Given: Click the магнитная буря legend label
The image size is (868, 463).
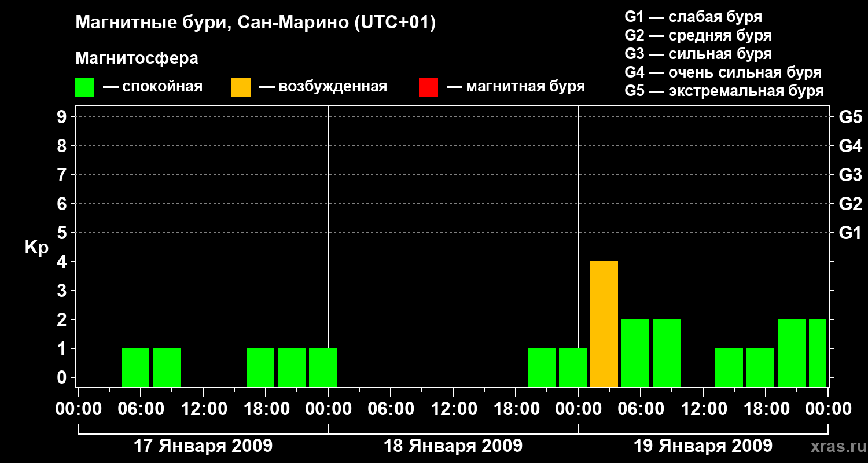Looking at the screenshot, I should tap(525, 87).
